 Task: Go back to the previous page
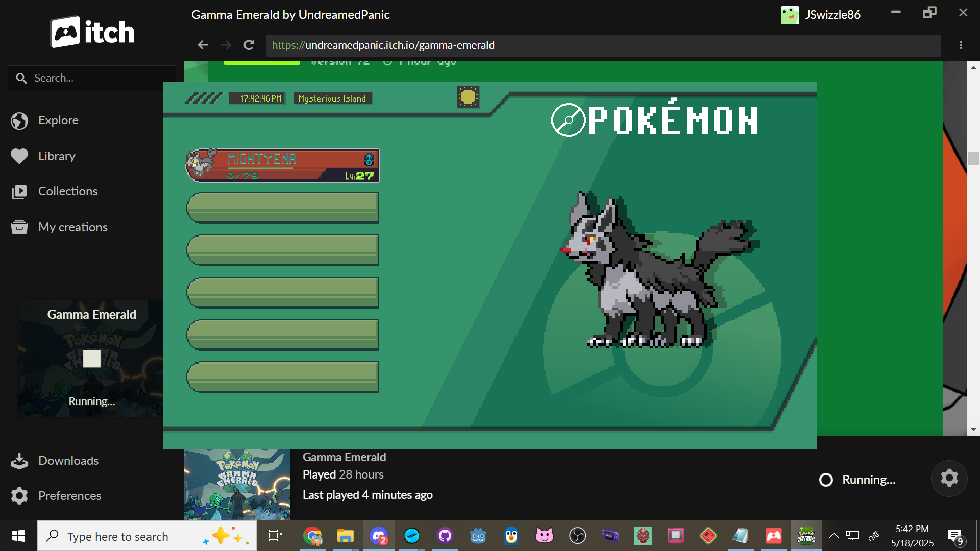(203, 45)
